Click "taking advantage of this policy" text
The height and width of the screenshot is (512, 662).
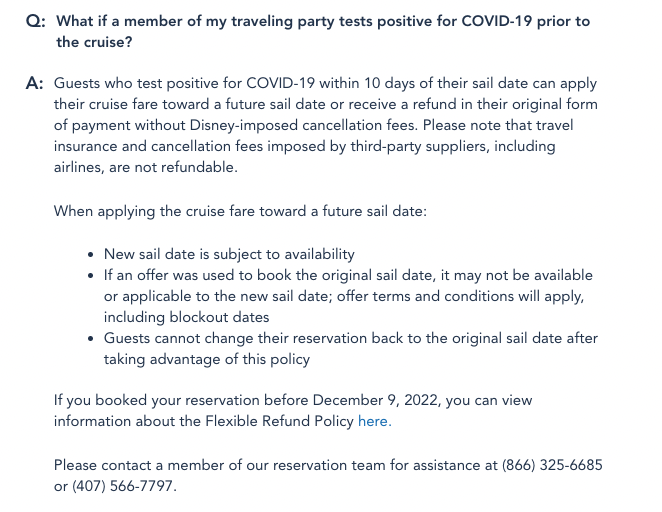click(207, 359)
